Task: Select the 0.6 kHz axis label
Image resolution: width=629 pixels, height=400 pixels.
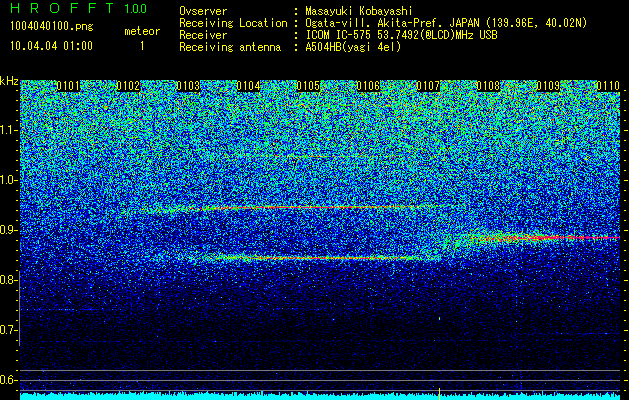Action: point(8,380)
